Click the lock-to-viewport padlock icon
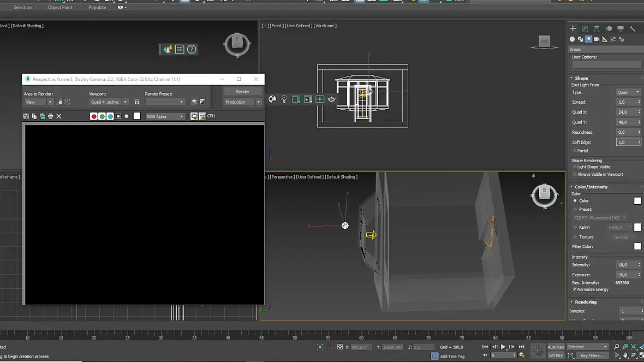Image resolution: width=644 pixels, height=362 pixels. click(136, 102)
